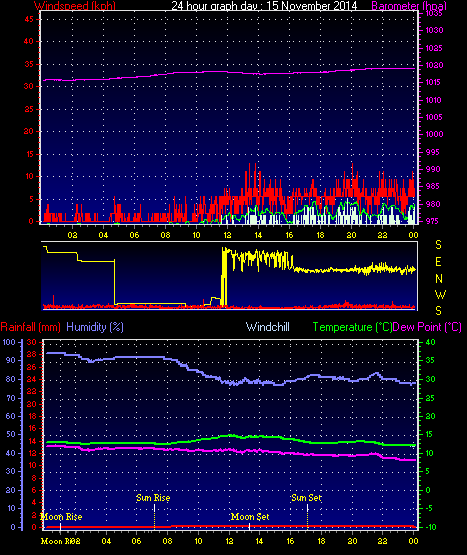467x555 pixels.
Task: Click the W wind direction label
Action: (x=440, y=294)
